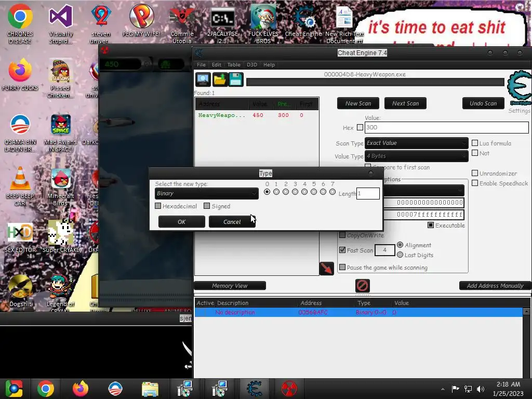This screenshot has height=399, width=532.
Task: Toggle Fast Scan checkbox
Action: 342,250
